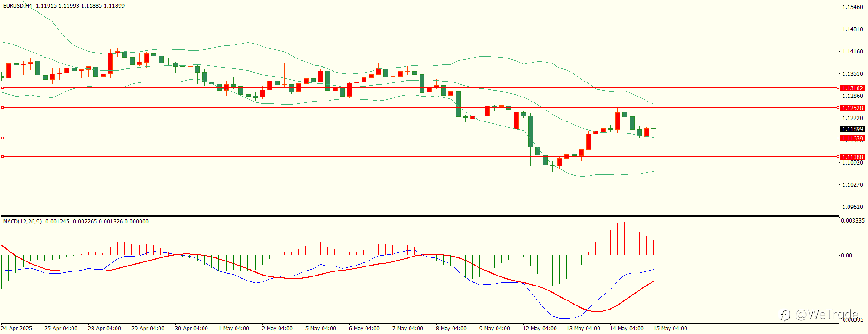The height and width of the screenshot is (334, 868).
Task: Select the horizontal line at 1.13102
Action: (420, 88)
